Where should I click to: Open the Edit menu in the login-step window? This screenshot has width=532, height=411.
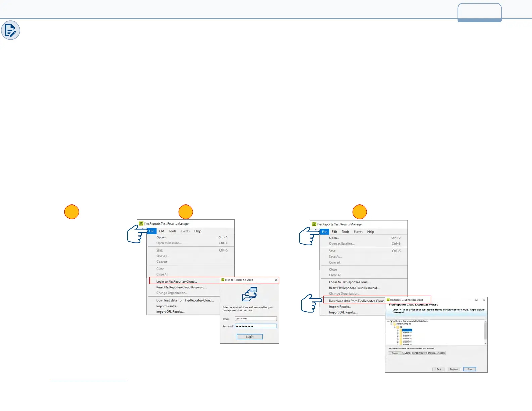161,231
